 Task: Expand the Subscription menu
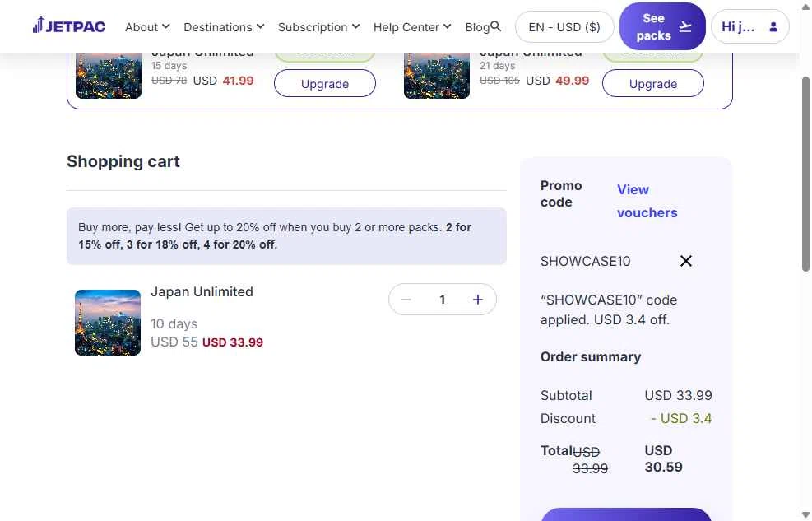coord(318,27)
